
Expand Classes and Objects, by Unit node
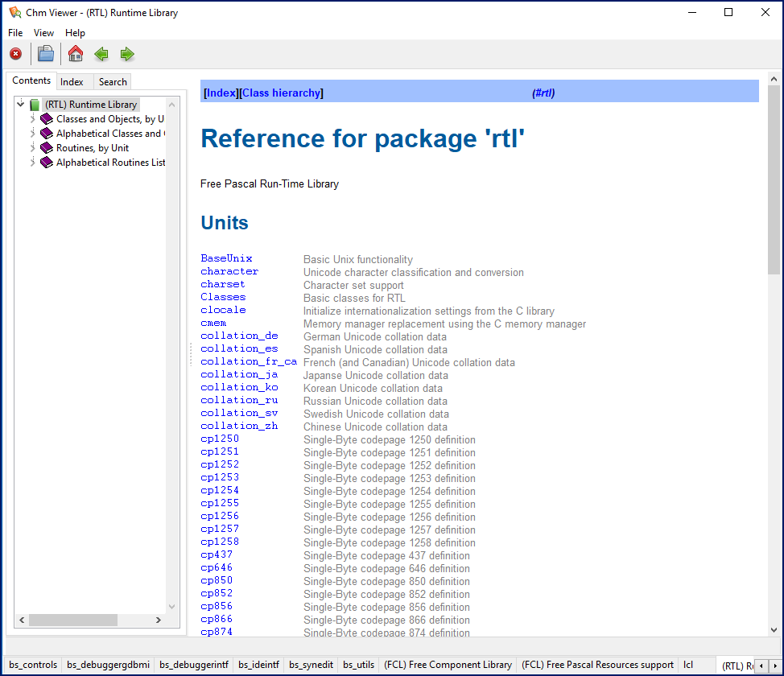click(32, 118)
